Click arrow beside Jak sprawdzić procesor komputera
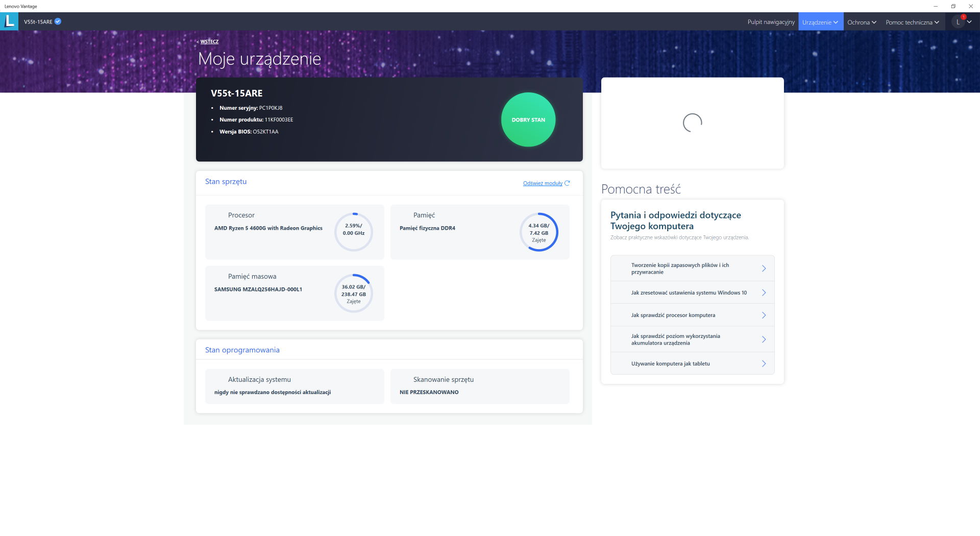Image resolution: width=980 pixels, height=536 pixels. [764, 315]
